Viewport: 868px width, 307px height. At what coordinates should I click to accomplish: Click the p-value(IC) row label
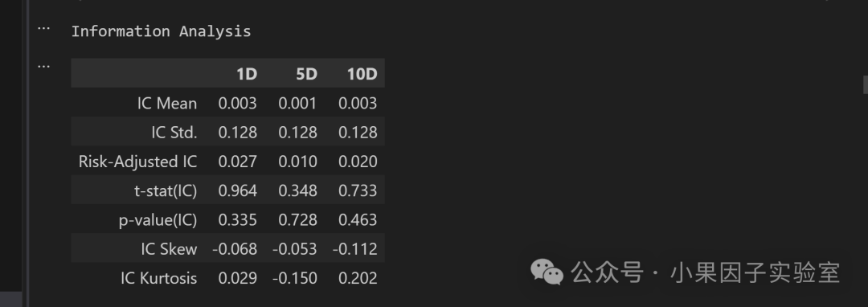coord(158,219)
